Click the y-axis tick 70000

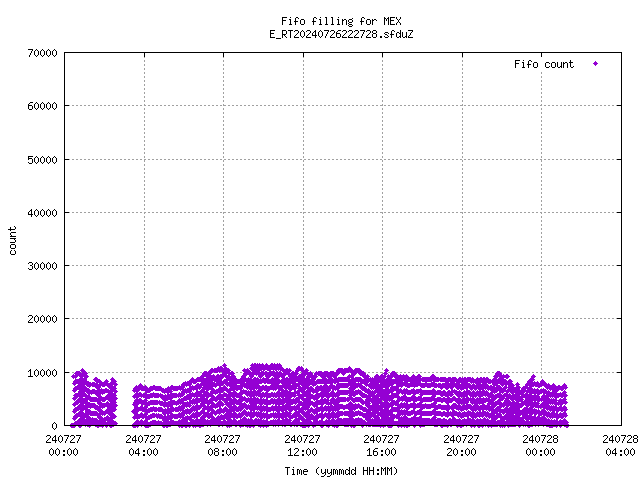pos(42,53)
